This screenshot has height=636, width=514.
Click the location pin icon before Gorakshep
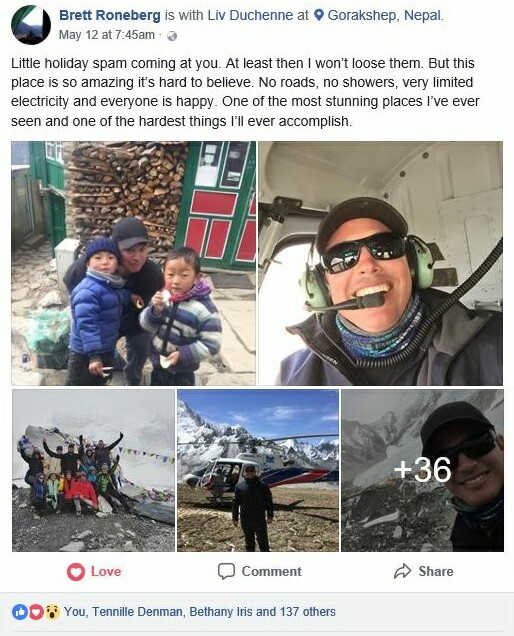[x=319, y=15]
